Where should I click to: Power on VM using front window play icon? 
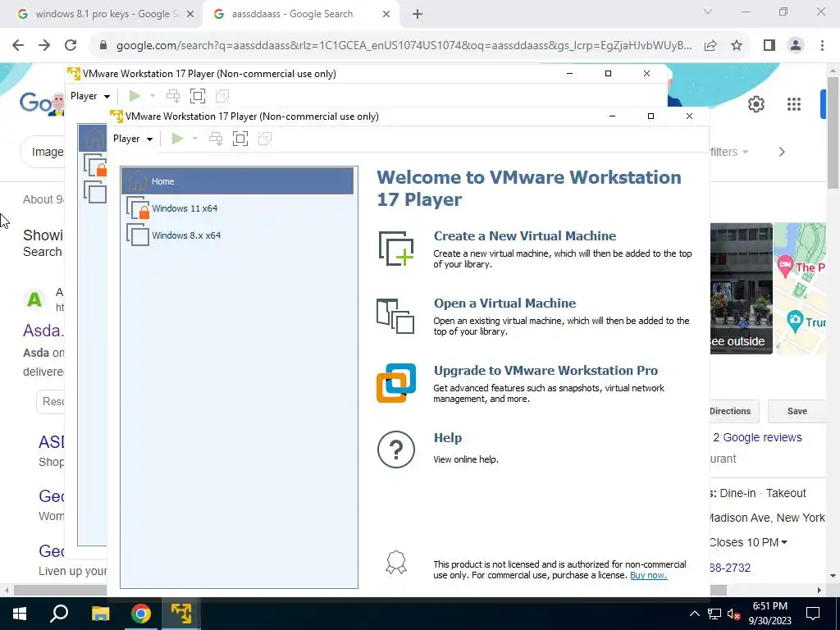click(x=177, y=139)
